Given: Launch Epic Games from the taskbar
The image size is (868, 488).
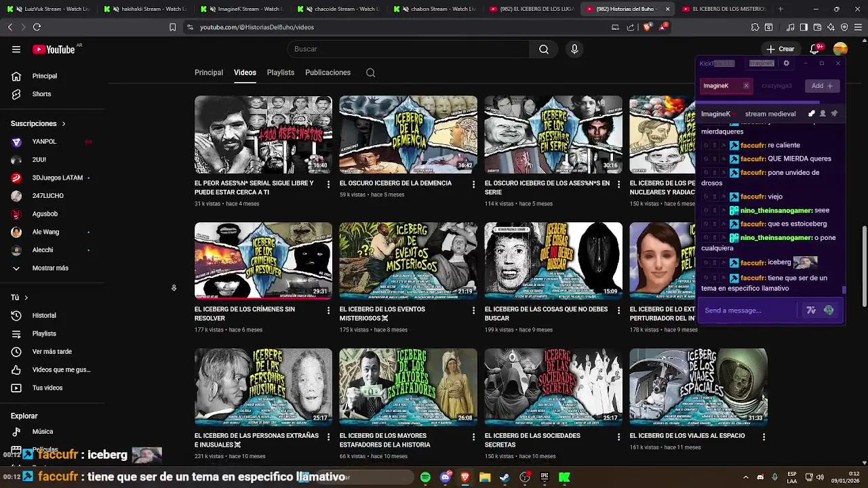Looking at the screenshot, I should 545,477.
